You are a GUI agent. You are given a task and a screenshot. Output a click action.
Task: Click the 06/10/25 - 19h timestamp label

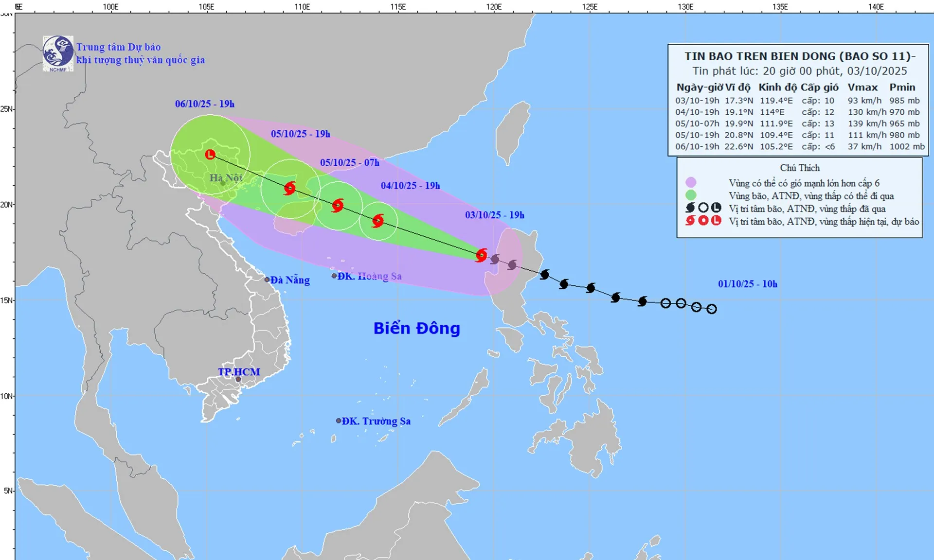pyautogui.click(x=204, y=104)
